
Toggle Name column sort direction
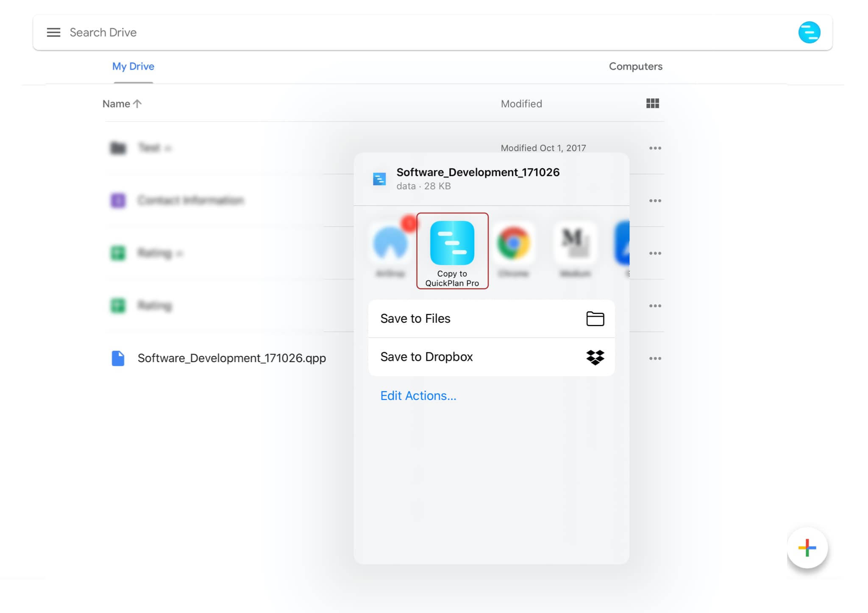tap(122, 104)
